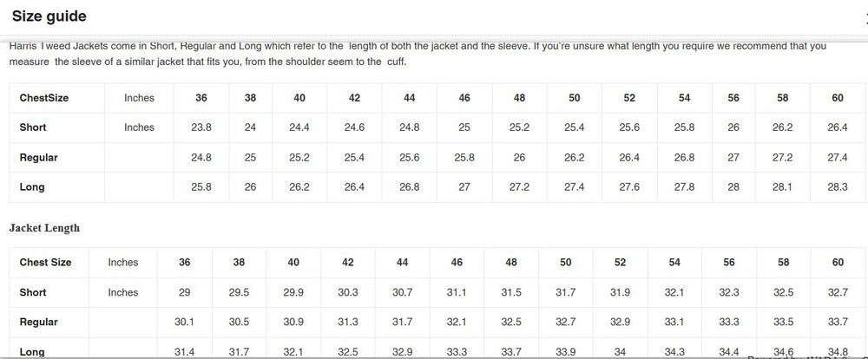Click the Long row label in sleeve table
This screenshot has width=868, height=359.
pyautogui.click(x=32, y=187)
